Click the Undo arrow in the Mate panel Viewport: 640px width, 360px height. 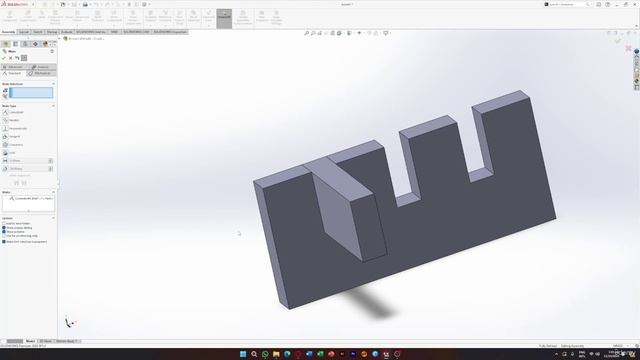17,58
